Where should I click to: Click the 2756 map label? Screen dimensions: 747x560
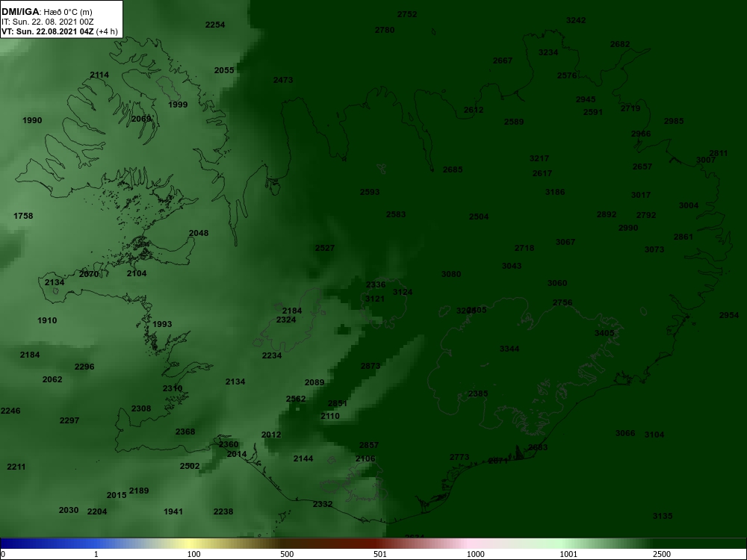pos(562,303)
